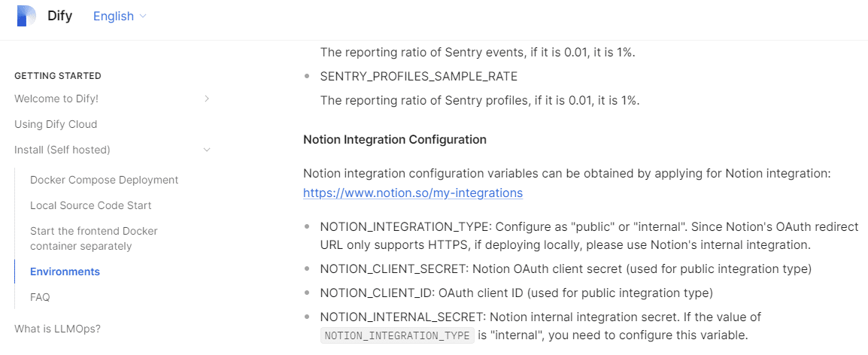
Task: Select Install (Self hosted) section
Action: click(x=62, y=150)
